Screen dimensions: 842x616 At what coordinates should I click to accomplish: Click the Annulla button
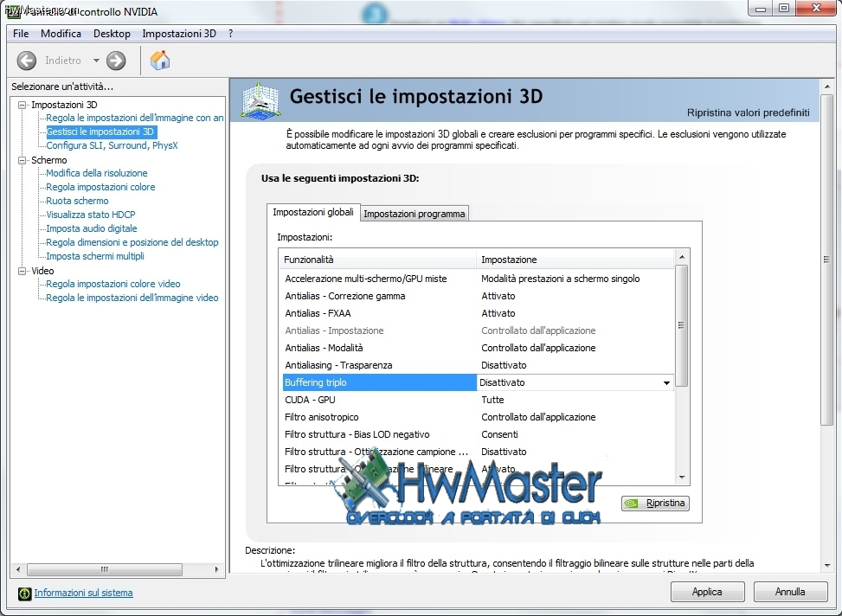click(790, 592)
